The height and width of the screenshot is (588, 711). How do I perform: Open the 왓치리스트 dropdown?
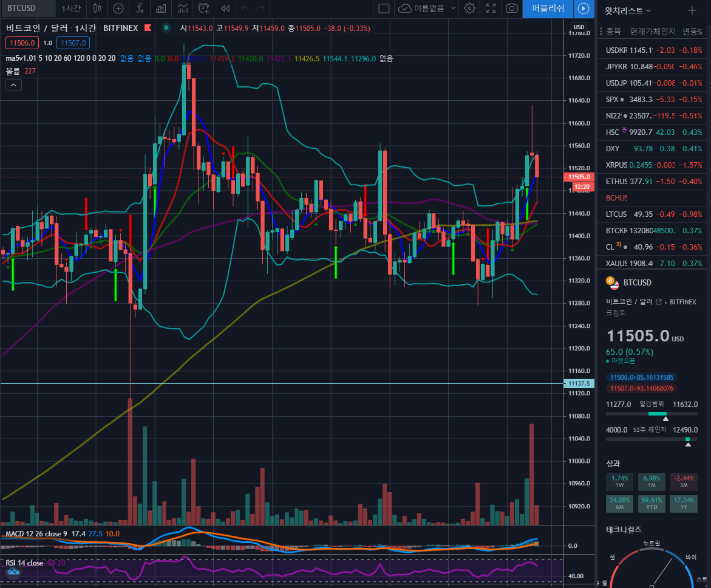click(x=628, y=10)
